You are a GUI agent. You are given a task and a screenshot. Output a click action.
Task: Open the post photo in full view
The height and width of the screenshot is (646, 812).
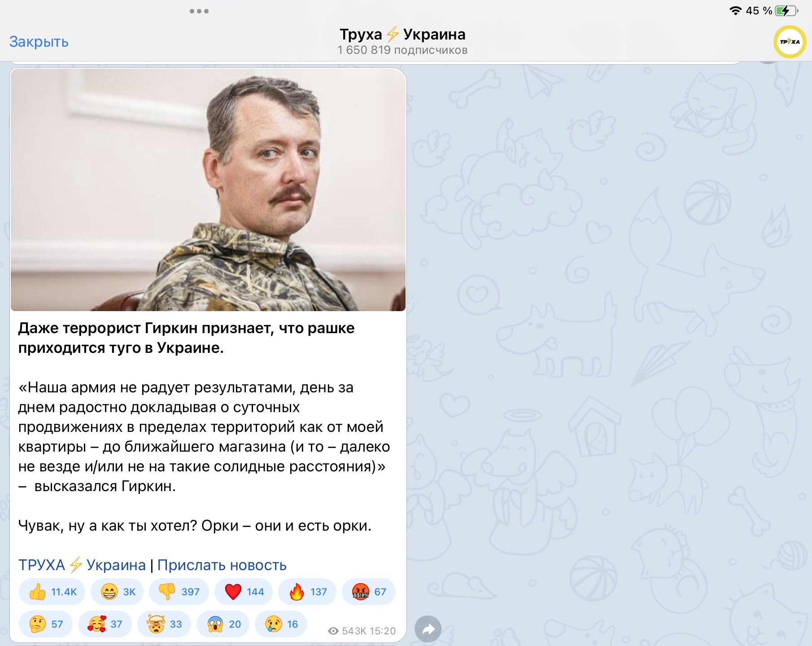208,189
